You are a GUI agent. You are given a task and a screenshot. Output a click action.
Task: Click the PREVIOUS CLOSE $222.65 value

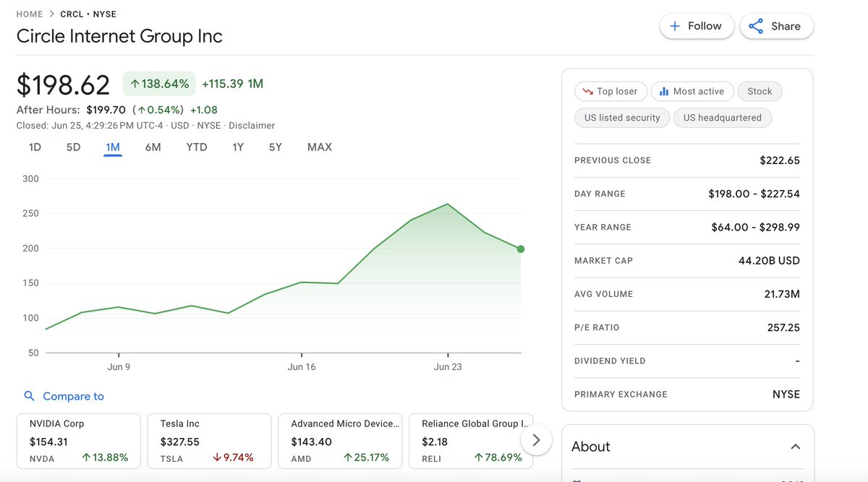[780, 160]
